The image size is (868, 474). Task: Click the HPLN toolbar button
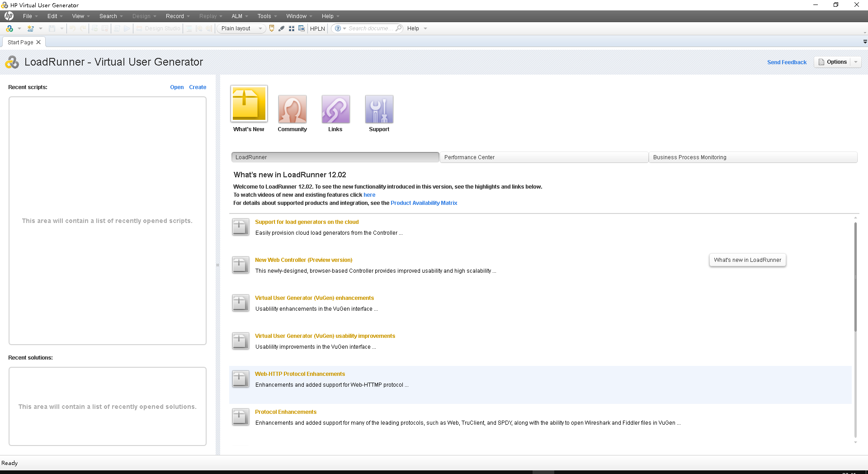click(x=317, y=28)
